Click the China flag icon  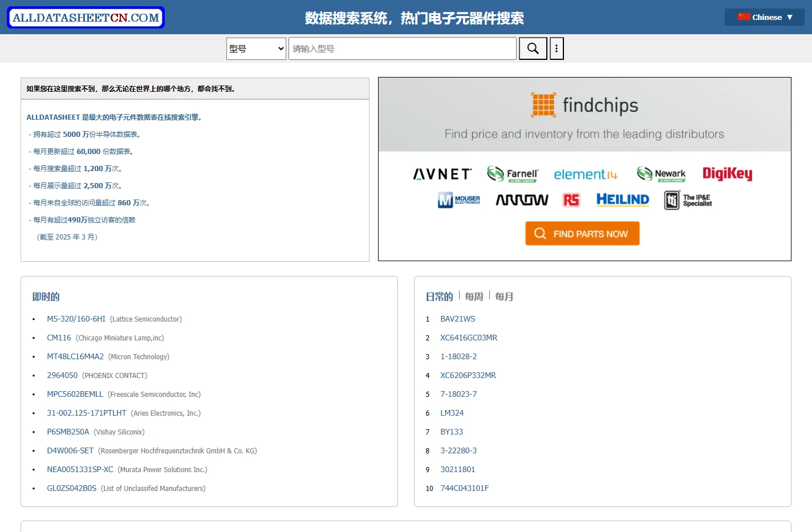744,17
